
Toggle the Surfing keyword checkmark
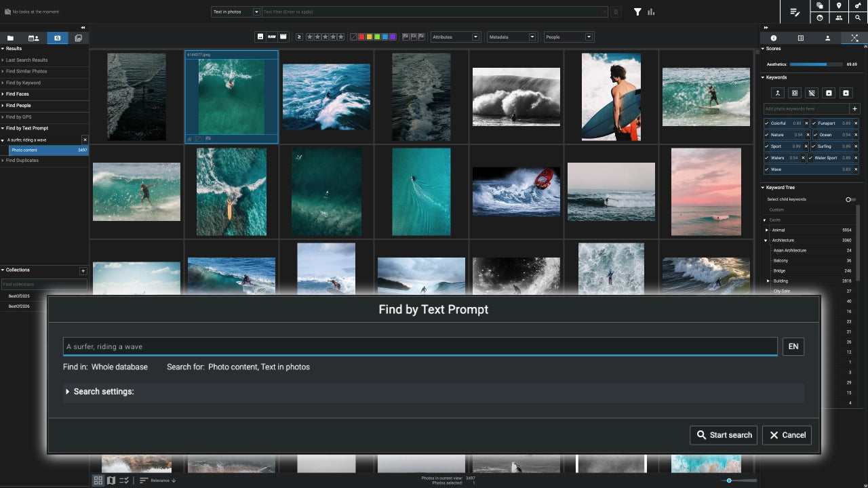pyautogui.click(x=814, y=146)
